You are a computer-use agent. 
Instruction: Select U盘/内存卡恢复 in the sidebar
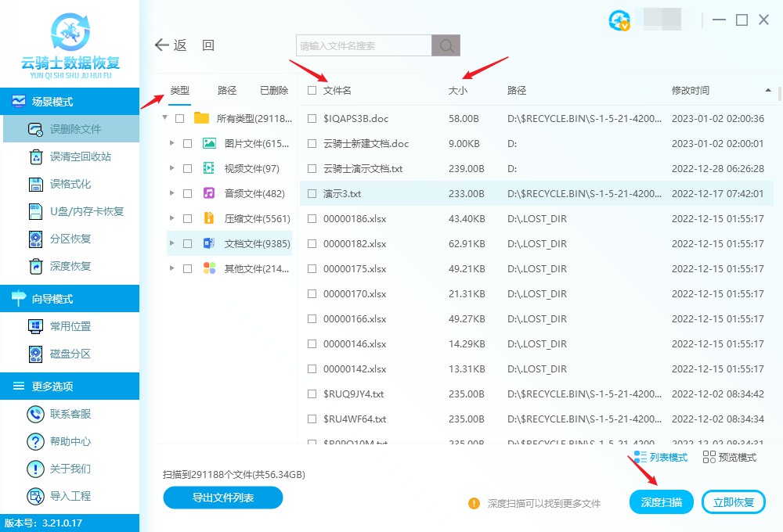click(33, 211)
